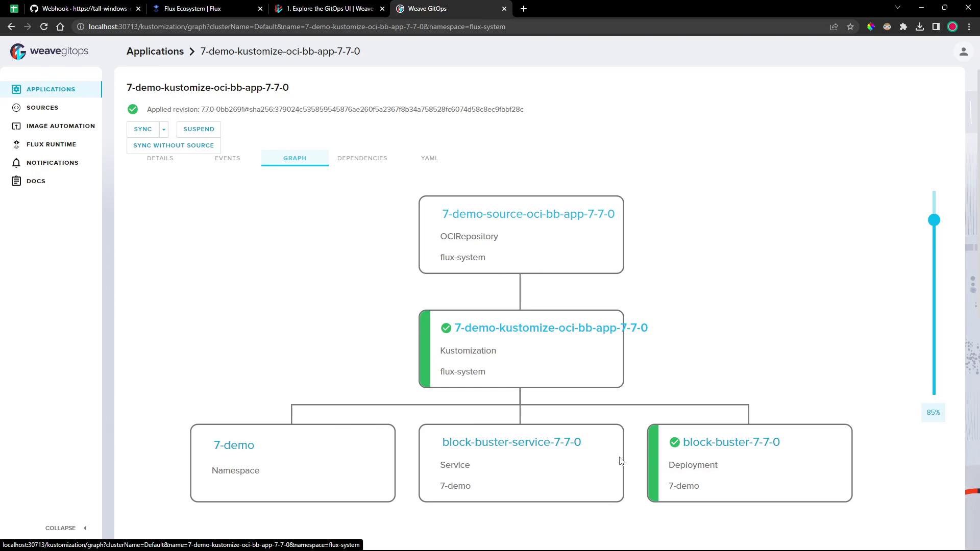This screenshot has width=980, height=551.
Task: Open the Docs sidebar icon
Action: click(16, 181)
